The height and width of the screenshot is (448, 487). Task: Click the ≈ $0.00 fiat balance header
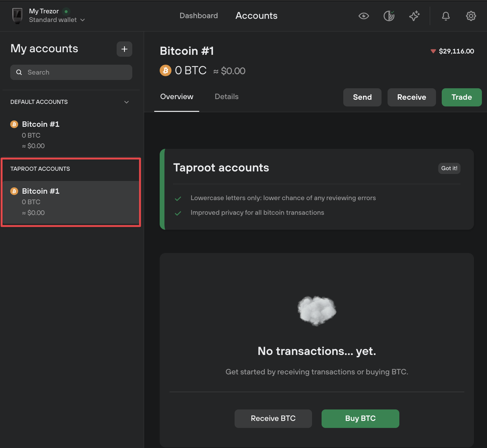point(229,71)
